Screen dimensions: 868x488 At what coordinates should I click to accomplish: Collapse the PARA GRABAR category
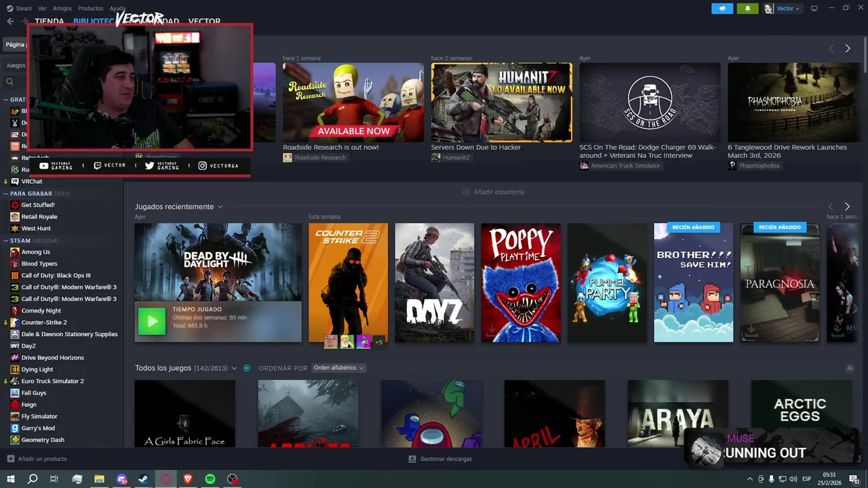click(x=6, y=194)
